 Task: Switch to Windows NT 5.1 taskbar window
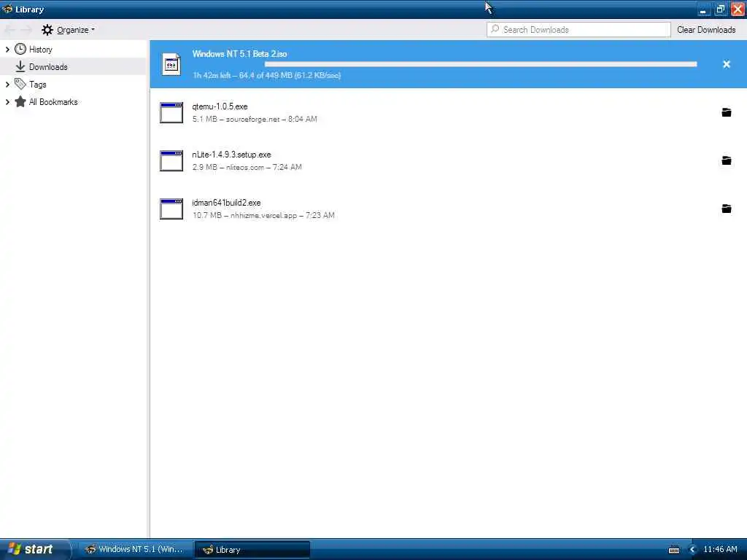click(x=135, y=549)
